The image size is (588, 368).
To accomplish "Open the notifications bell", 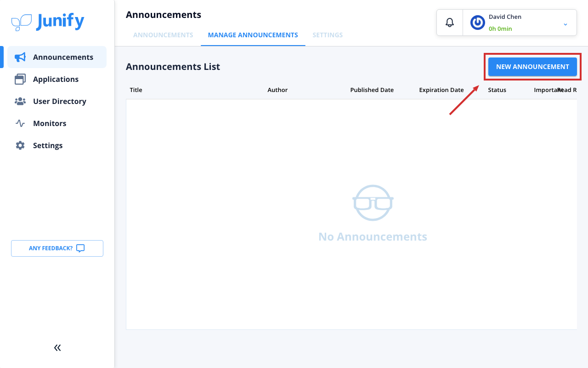I will point(450,22).
